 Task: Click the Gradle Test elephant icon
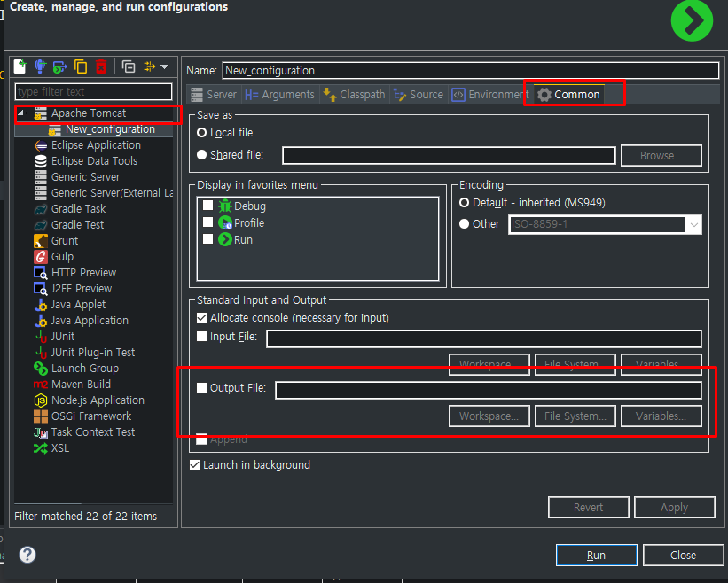pyautogui.click(x=41, y=225)
